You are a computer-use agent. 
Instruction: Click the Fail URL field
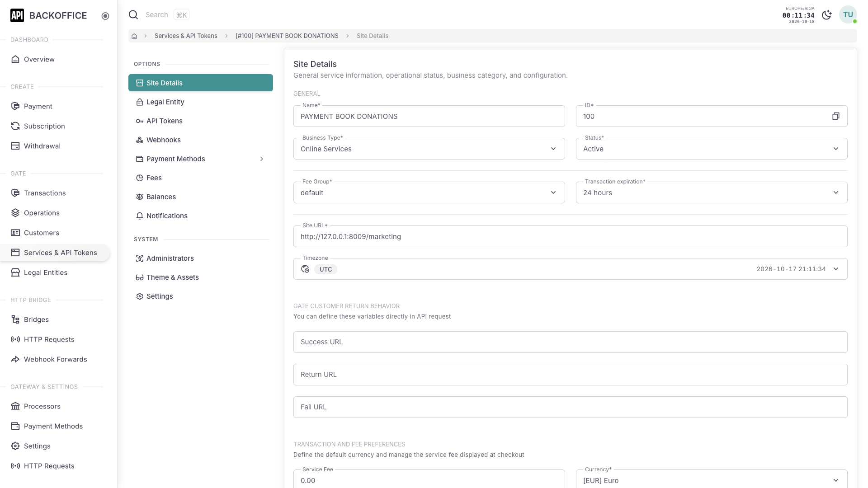pyautogui.click(x=571, y=407)
